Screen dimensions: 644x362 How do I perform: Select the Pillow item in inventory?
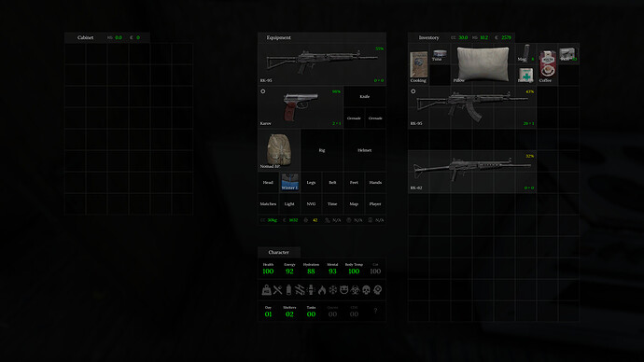pyautogui.click(x=483, y=64)
